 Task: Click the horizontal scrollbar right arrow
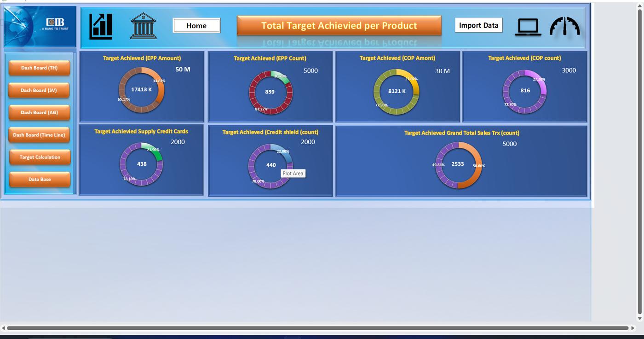click(632, 328)
